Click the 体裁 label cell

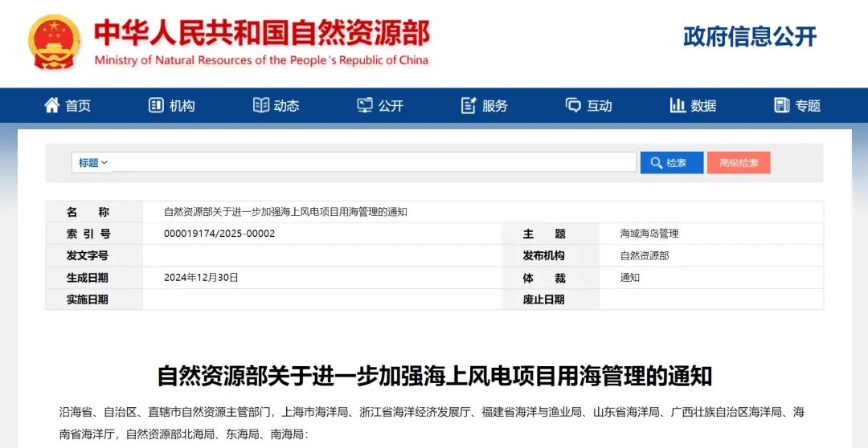click(551, 278)
